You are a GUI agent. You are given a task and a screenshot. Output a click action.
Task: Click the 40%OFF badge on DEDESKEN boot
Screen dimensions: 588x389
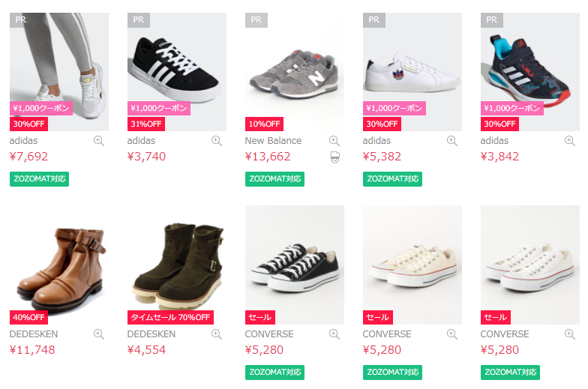tap(28, 317)
